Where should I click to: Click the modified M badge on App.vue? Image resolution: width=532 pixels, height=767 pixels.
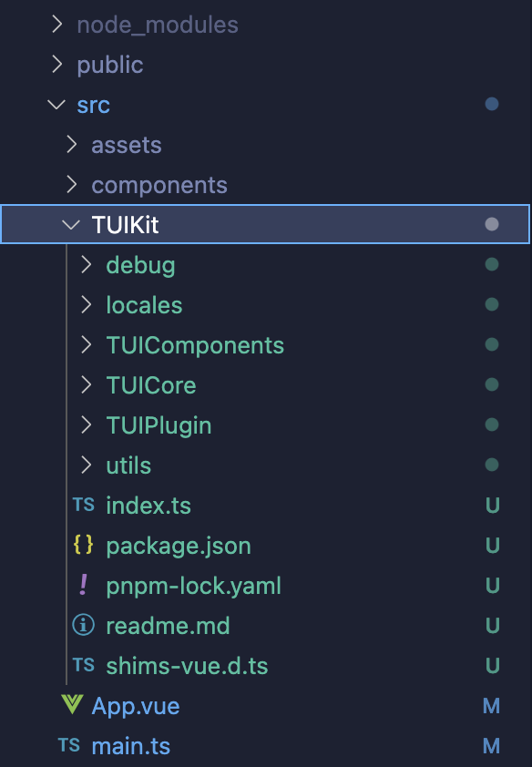pos(491,705)
